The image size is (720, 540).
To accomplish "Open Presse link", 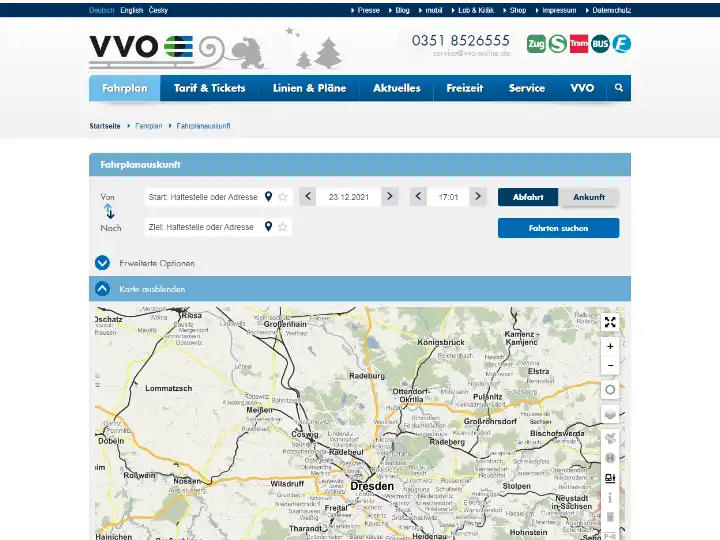I will click(x=369, y=10).
